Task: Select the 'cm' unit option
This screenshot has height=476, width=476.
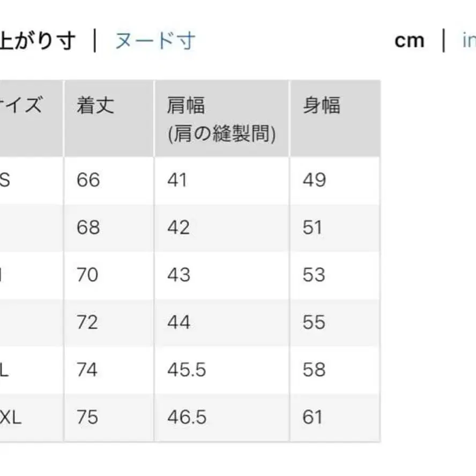Action: pos(410,39)
